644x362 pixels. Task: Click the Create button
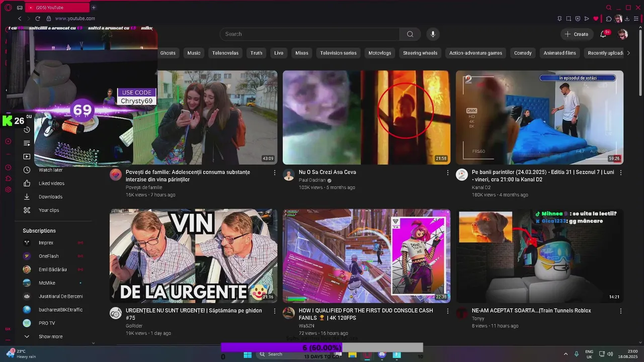click(x=576, y=34)
